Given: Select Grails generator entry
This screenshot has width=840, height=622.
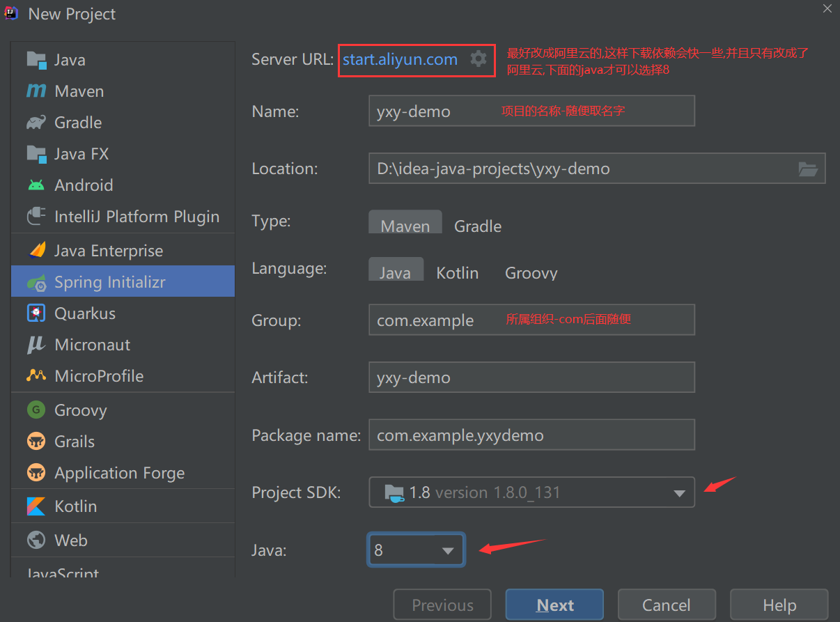Looking at the screenshot, I should tap(123, 442).
